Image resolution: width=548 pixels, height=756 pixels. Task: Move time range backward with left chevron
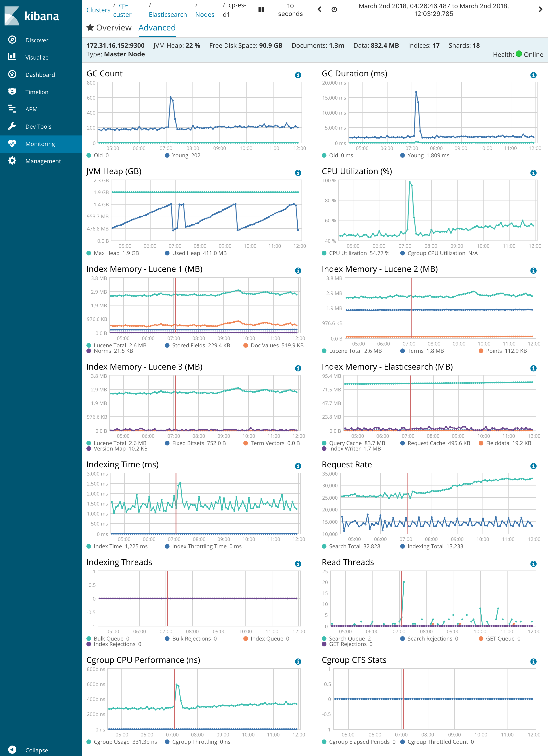click(319, 10)
